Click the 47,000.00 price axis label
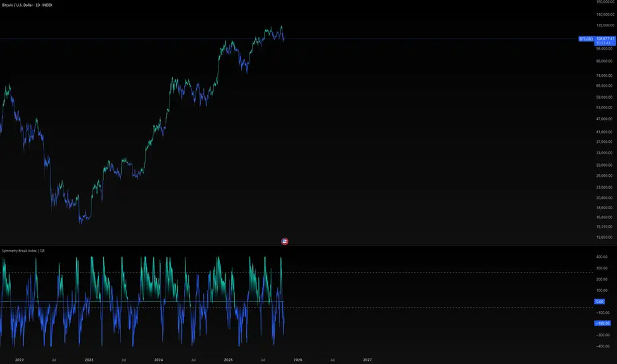This screenshot has width=617, height=364. click(x=604, y=119)
